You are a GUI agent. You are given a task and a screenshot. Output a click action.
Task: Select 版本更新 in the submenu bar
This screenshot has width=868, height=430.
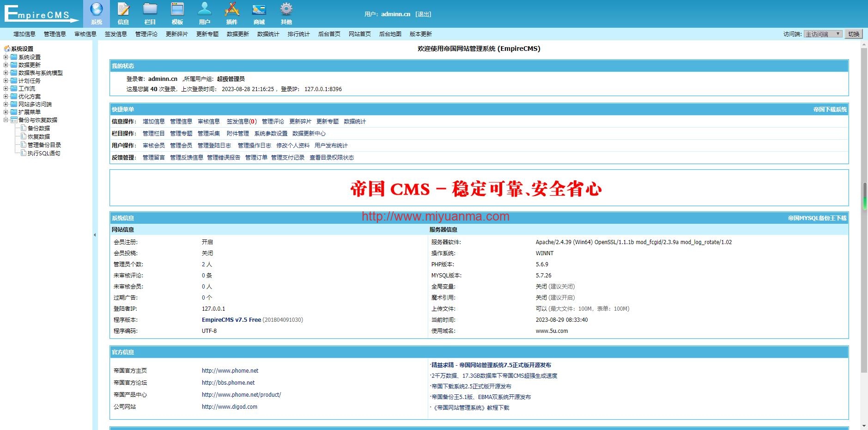click(x=421, y=34)
